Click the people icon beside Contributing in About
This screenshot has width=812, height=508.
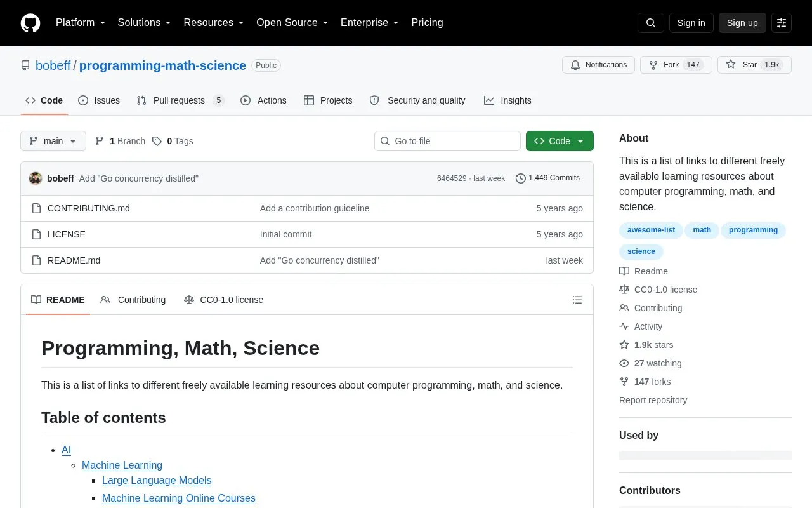coord(624,308)
